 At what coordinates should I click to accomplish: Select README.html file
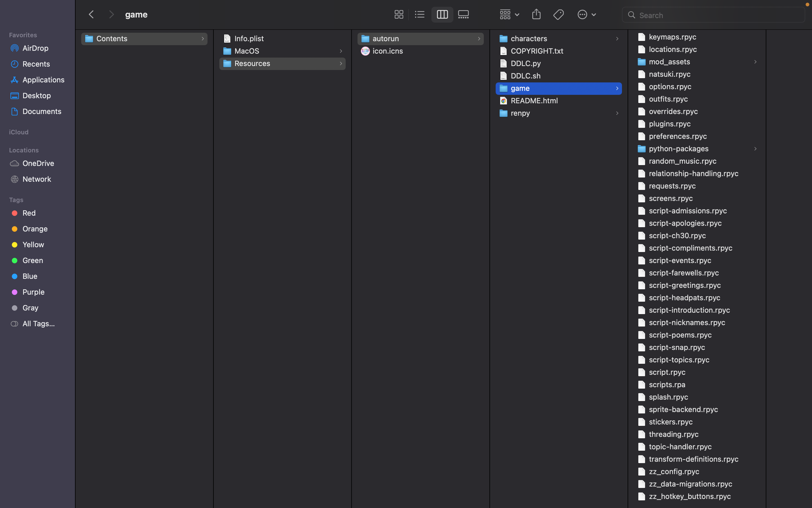click(x=558, y=101)
